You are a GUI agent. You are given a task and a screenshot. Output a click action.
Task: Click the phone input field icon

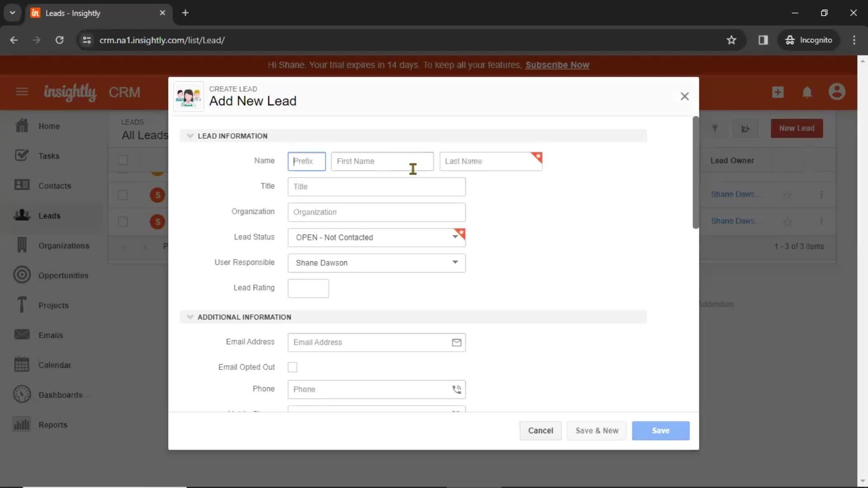pos(456,389)
